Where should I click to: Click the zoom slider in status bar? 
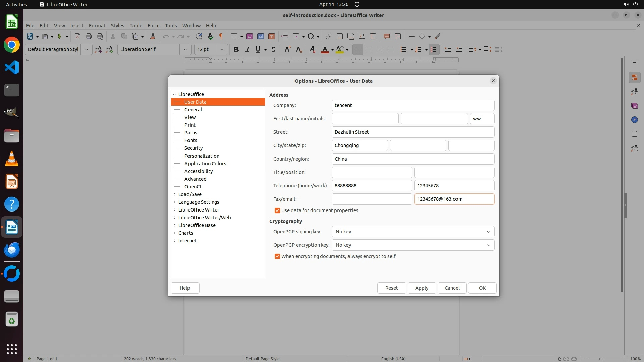tap(604, 359)
